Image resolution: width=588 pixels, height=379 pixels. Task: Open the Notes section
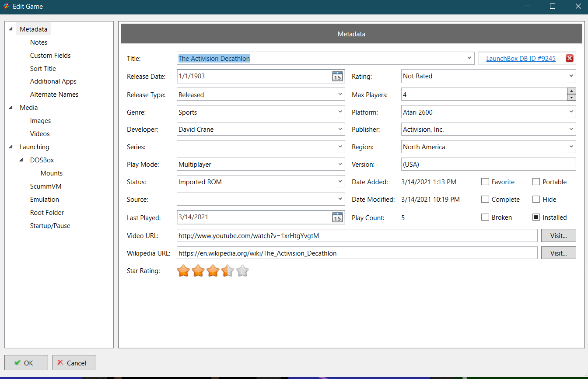click(38, 42)
